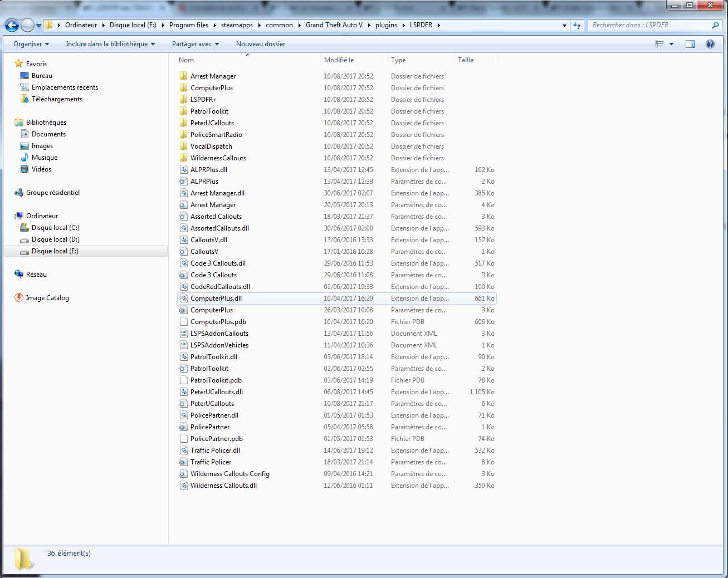Image resolution: width=728 pixels, height=578 pixels.
Task: Open Inclure dans la bibliothèque menu
Action: (110, 44)
